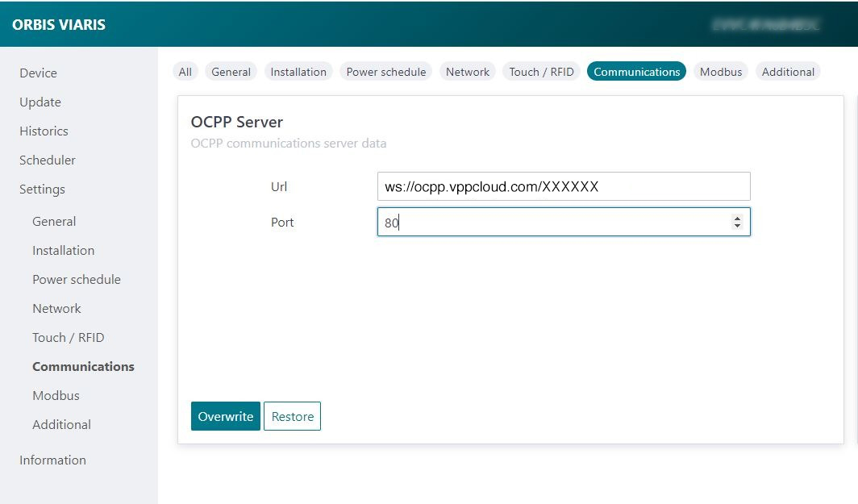Open the Additional filter tab
This screenshot has width=858, height=504.
[788, 72]
